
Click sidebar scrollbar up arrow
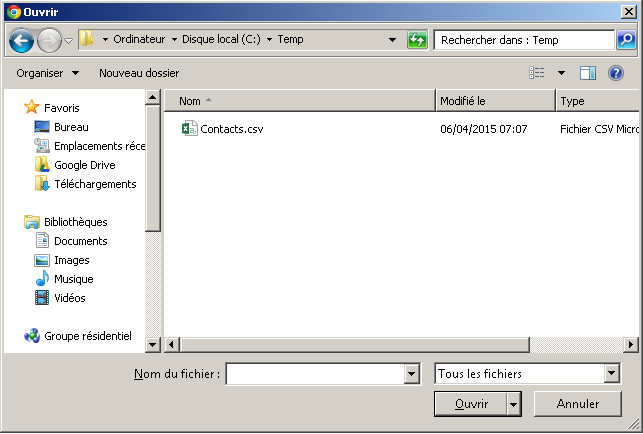(153, 97)
